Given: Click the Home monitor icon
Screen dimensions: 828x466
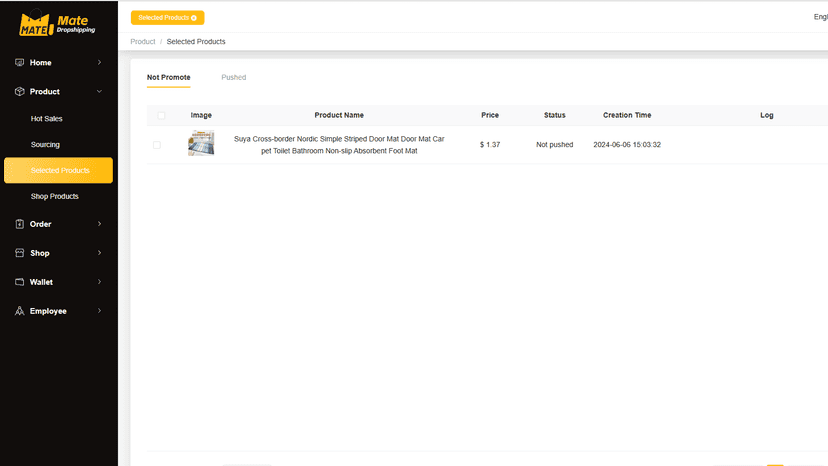Looking at the screenshot, I should (x=20, y=62).
